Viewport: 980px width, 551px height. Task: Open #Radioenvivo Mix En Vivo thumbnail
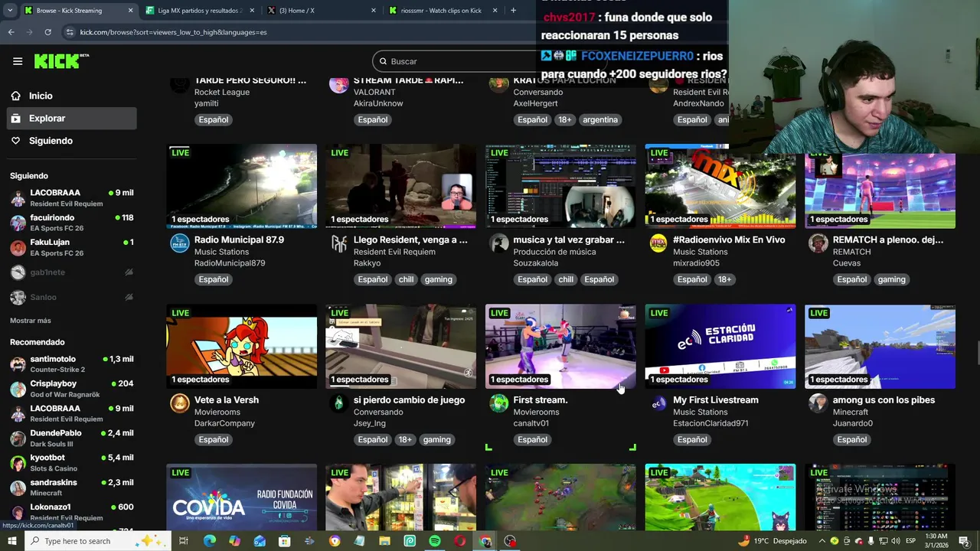pos(720,186)
